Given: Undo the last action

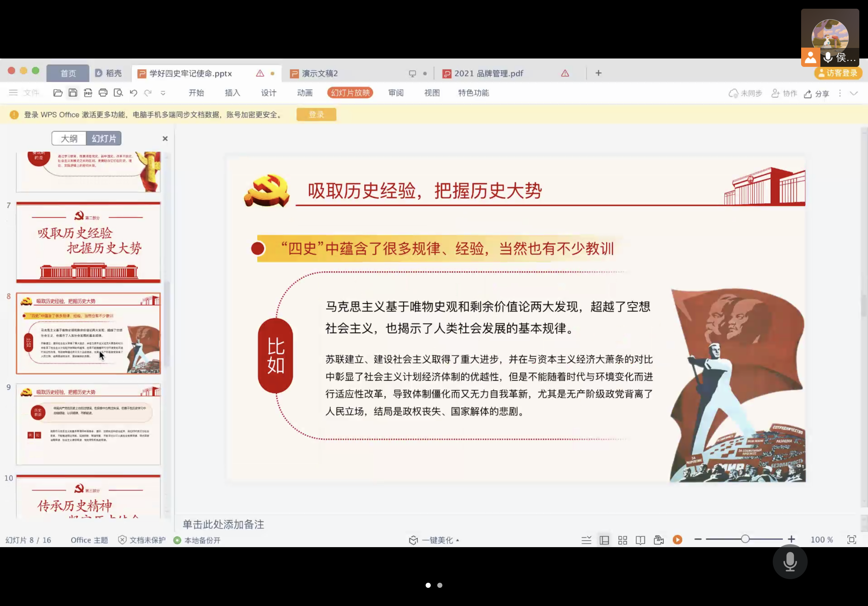Looking at the screenshot, I should click(133, 93).
